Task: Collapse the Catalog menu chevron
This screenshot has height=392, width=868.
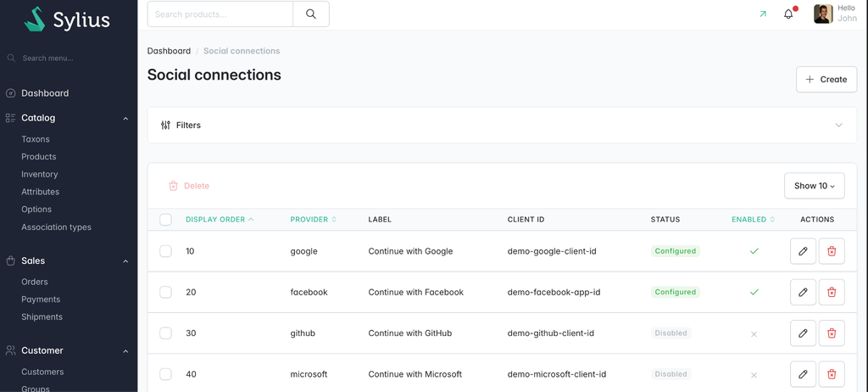Action: (x=125, y=118)
